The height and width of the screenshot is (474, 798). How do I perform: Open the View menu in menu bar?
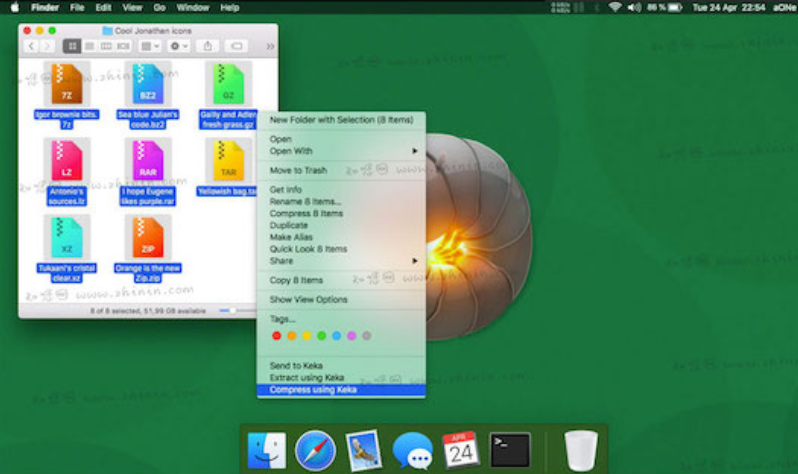[x=131, y=7]
